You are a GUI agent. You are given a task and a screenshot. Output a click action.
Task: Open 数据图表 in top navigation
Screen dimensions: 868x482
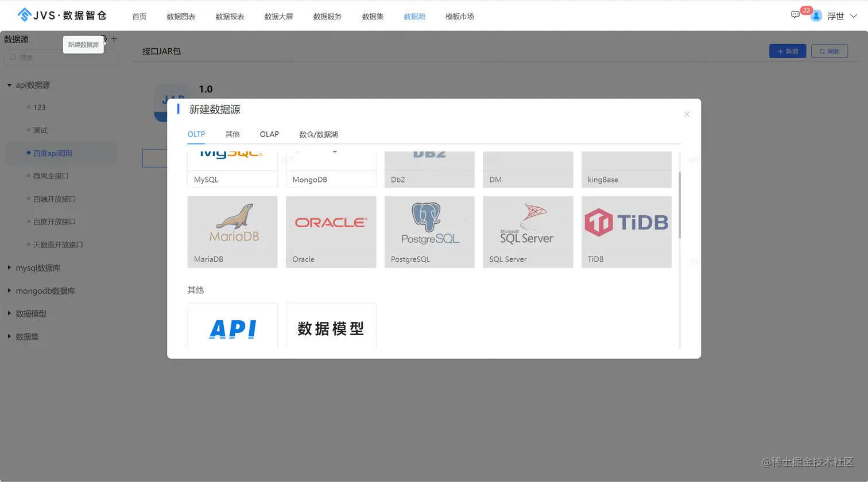tap(181, 17)
